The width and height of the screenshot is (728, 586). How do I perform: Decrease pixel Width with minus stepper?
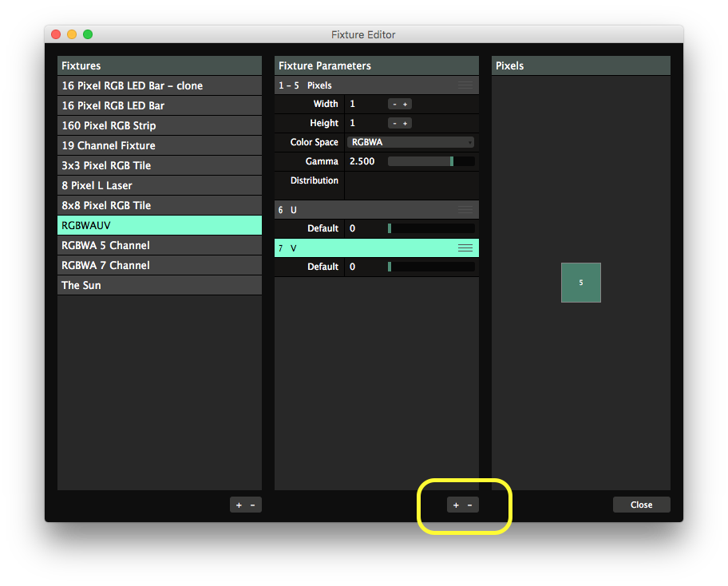(x=394, y=104)
